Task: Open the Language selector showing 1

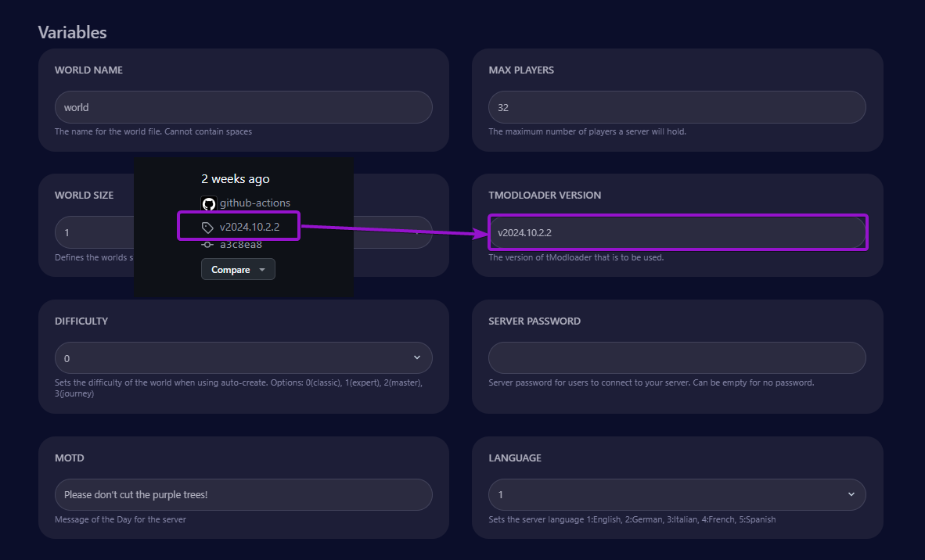Action: tap(676, 494)
